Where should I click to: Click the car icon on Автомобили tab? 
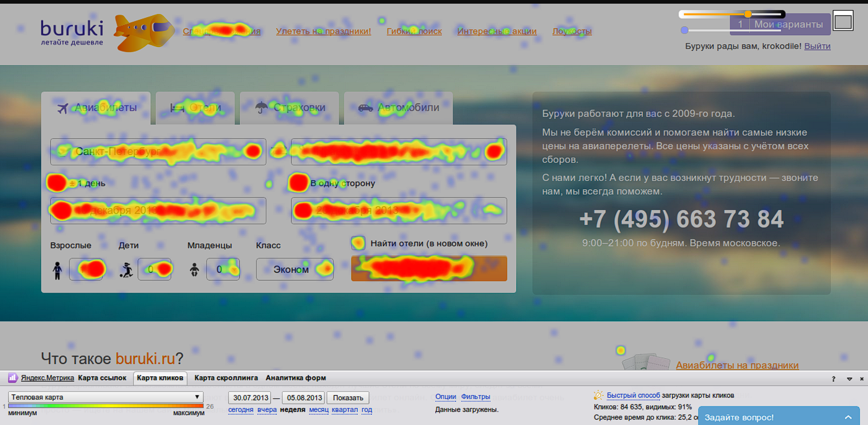[x=365, y=108]
